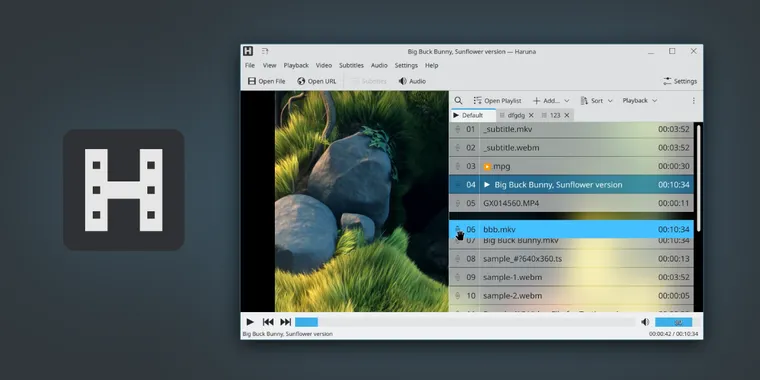Click the Open File toolbar button

pos(267,81)
